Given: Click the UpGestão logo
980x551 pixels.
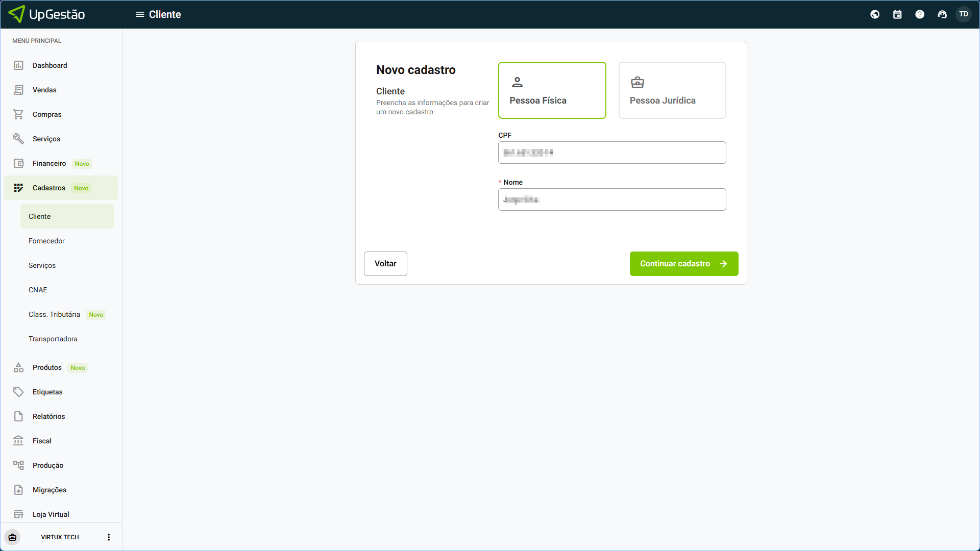Looking at the screenshot, I should [x=47, y=14].
